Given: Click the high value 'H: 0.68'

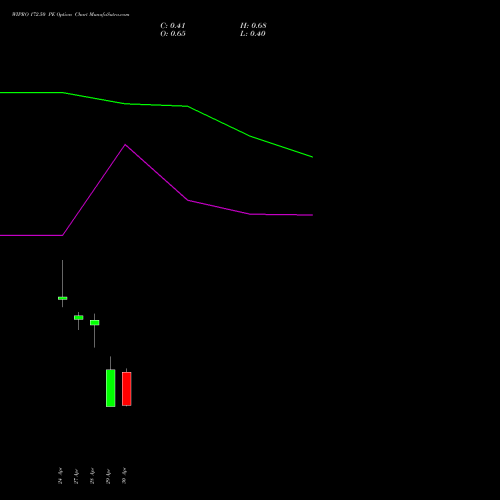Looking at the screenshot, I should [x=253, y=26].
